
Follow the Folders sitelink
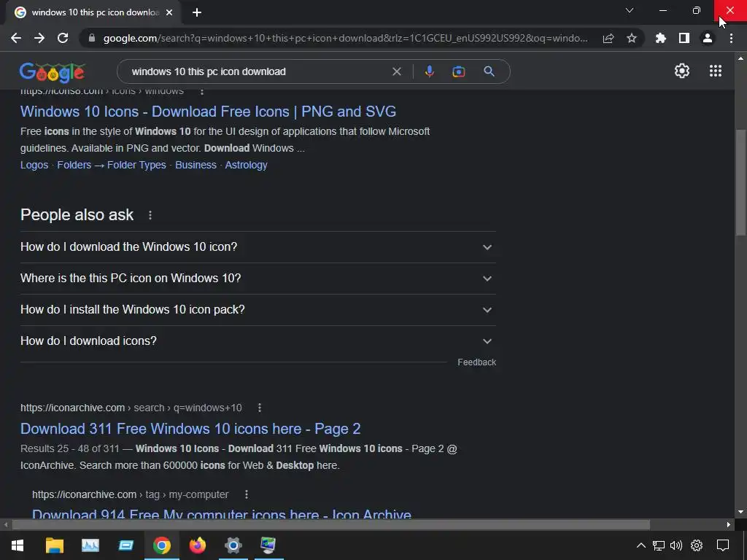point(74,165)
